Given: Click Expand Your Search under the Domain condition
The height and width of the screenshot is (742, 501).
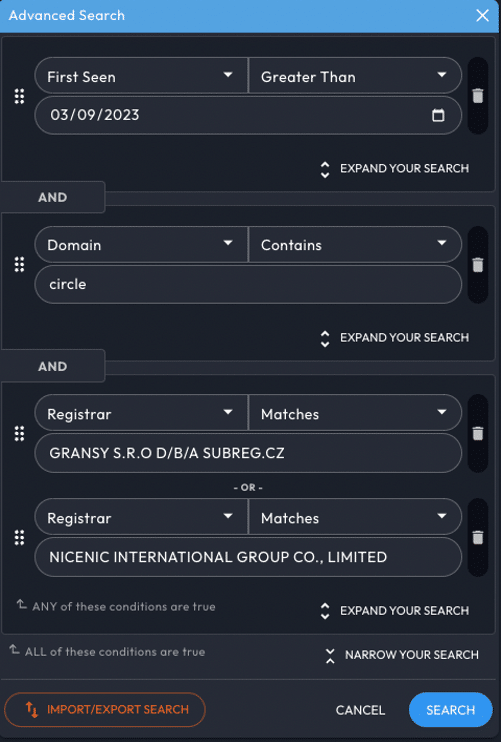Looking at the screenshot, I should (x=395, y=338).
